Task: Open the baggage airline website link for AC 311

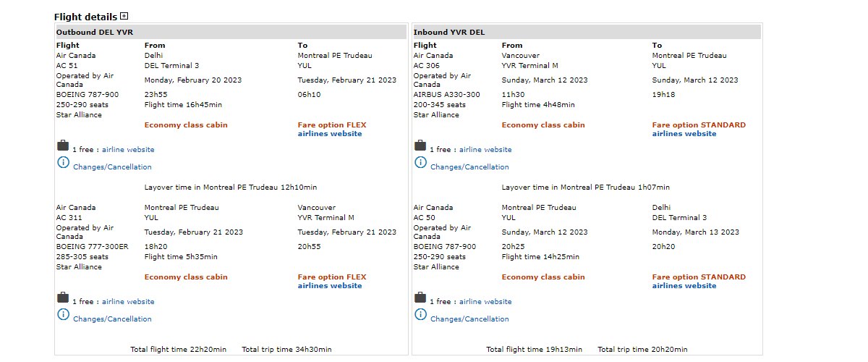Action: (x=128, y=302)
